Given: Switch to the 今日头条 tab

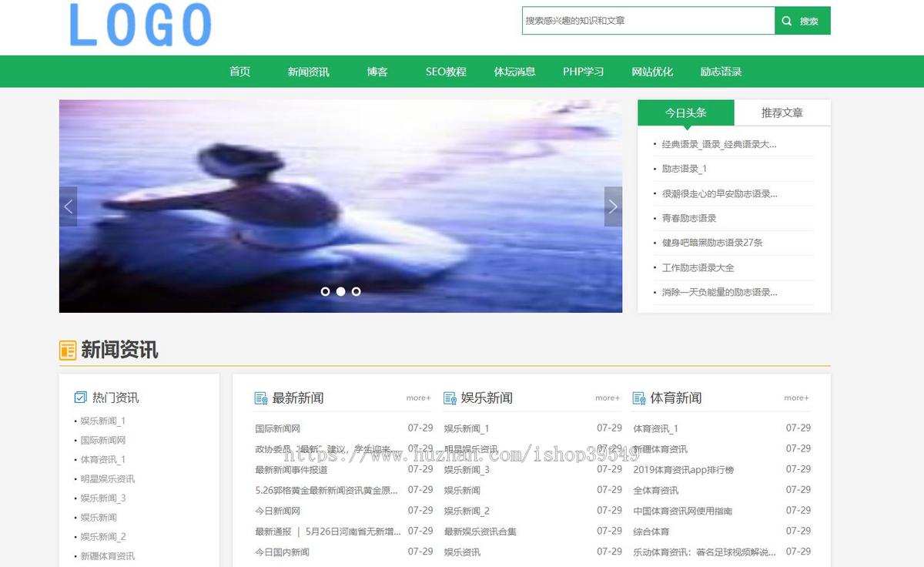Looking at the screenshot, I should click(x=686, y=112).
